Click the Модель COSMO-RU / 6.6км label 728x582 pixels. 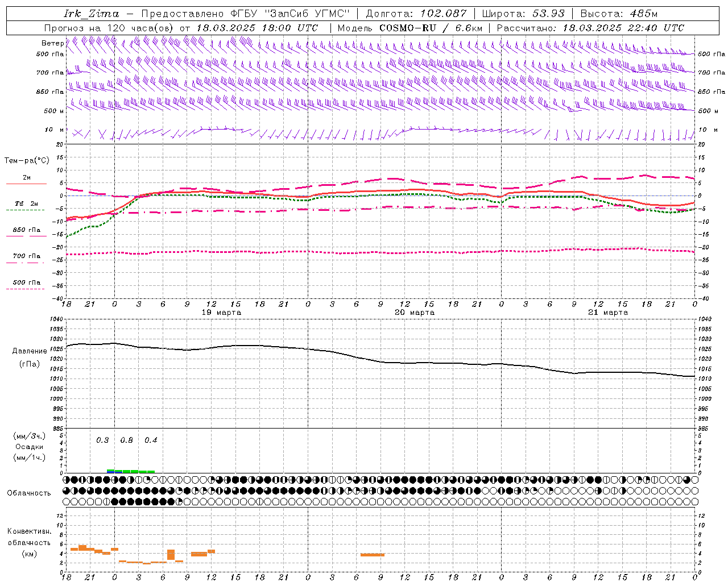click(409, 28)
